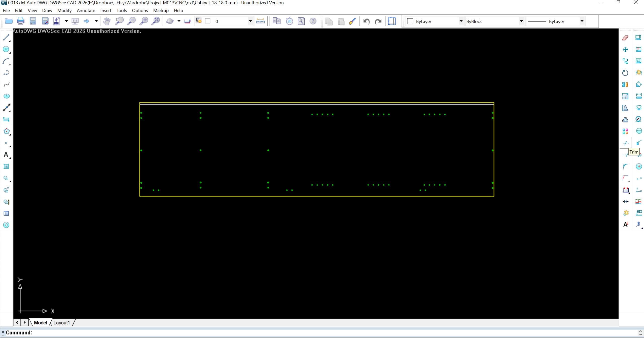Select the Text tool (letter A)
The height and width of the screenshot is (338, 644).
pyautogui.click(x=6, y=155)
